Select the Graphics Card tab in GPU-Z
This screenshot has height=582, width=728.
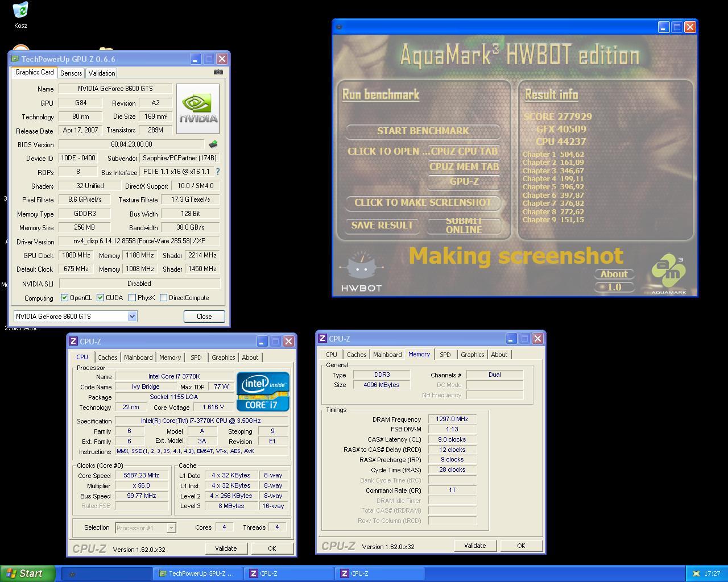34,72
